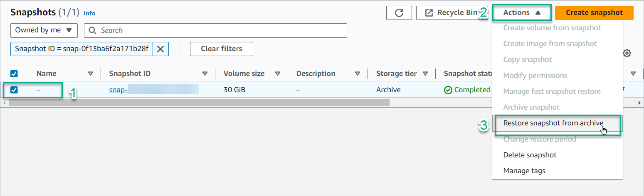Screen dimensions: 644x196
Task: Sort by the Storage tier column arrow
Action: coord(425,74)
